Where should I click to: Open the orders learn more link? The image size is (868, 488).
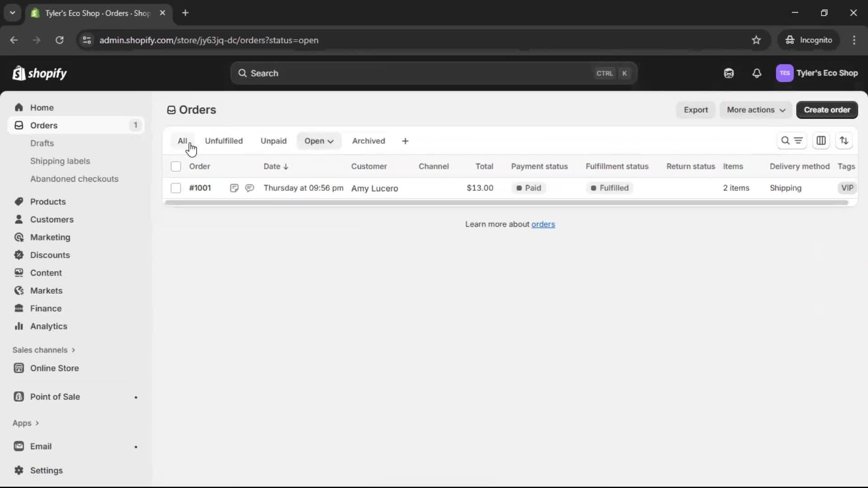543,224
